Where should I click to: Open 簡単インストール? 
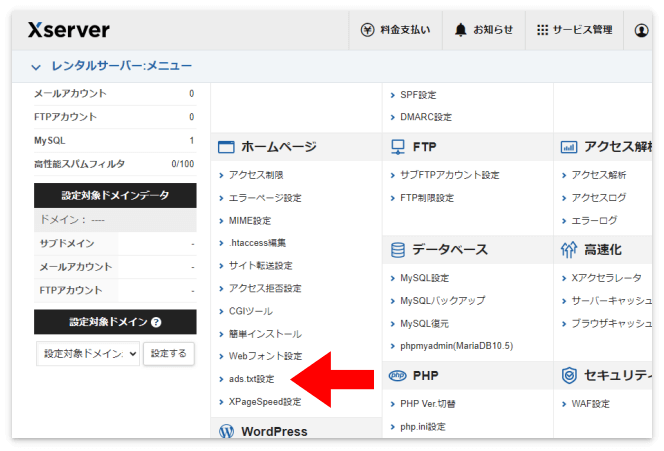[x=265, y=334]
